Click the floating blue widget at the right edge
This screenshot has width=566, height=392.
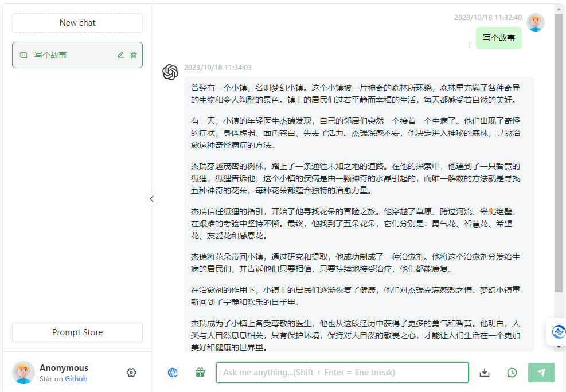click(558, 332)
